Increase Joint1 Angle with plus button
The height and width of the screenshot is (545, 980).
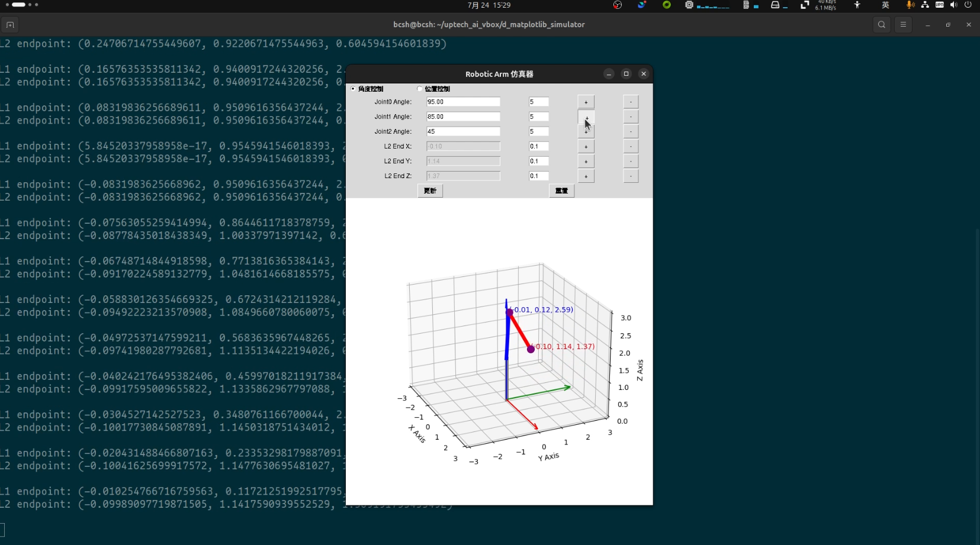pos(586,117)
